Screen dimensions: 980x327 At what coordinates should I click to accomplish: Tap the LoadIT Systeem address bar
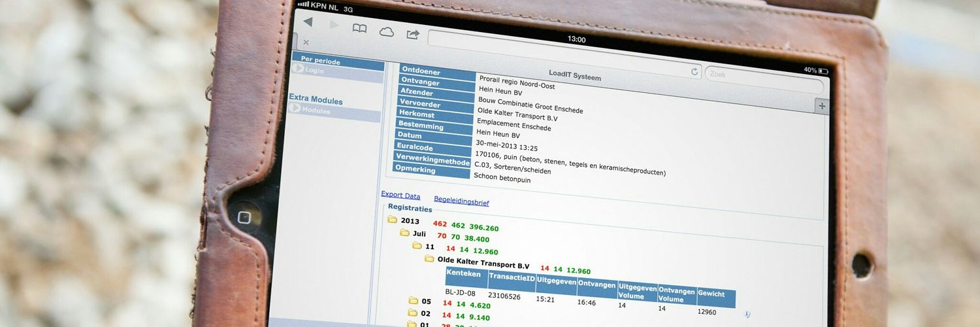pyautogui.click(x=565, y=56)
